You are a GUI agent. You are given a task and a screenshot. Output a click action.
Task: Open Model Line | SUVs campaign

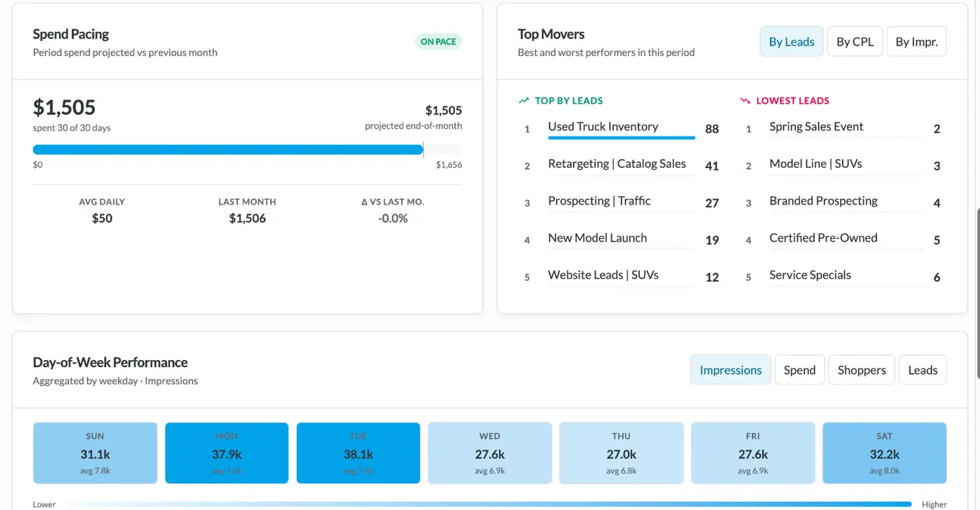tap(815, 164)
